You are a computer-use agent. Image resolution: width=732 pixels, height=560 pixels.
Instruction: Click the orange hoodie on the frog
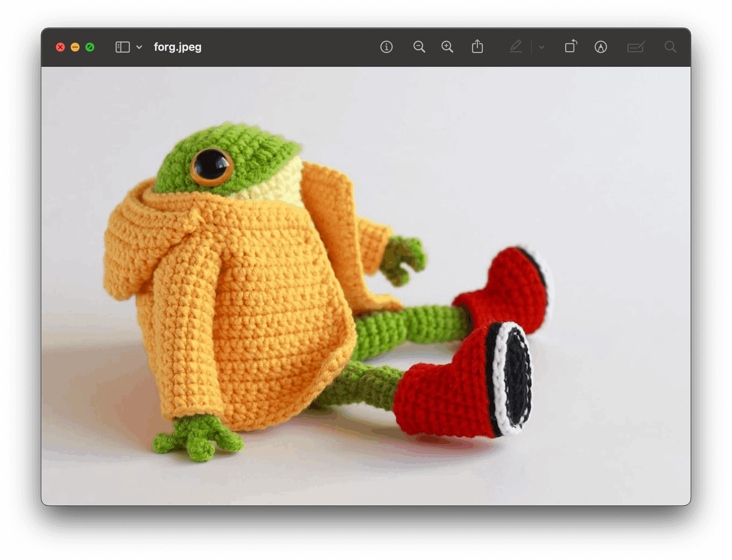tap(258, 313)
